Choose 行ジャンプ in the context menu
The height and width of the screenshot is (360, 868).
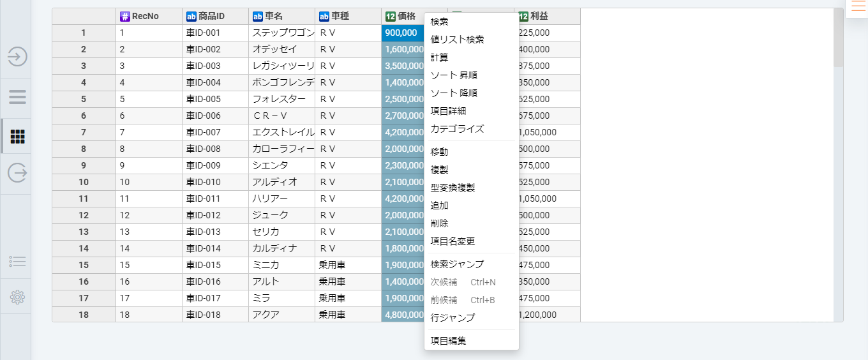click(472, 318)
